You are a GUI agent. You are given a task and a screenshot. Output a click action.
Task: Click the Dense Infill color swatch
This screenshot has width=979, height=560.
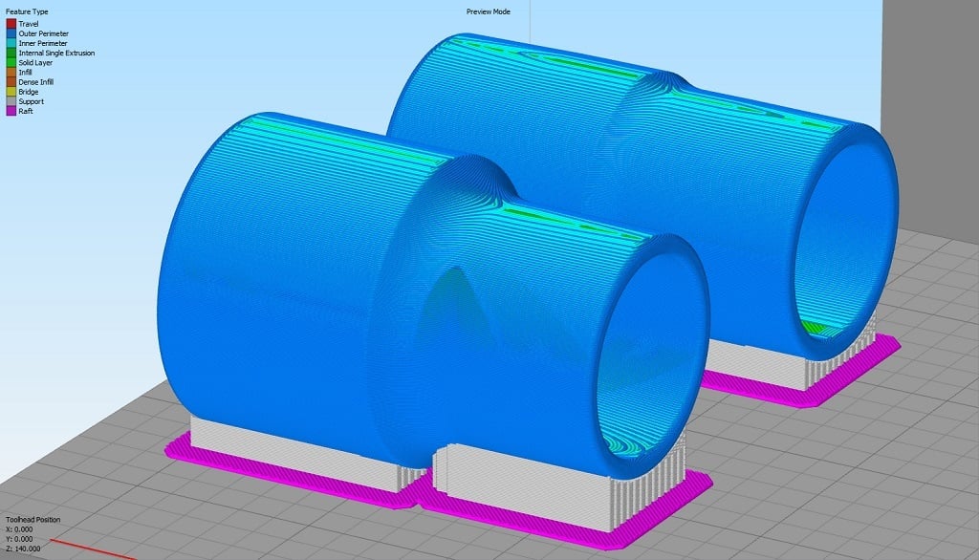pos(11,82)
